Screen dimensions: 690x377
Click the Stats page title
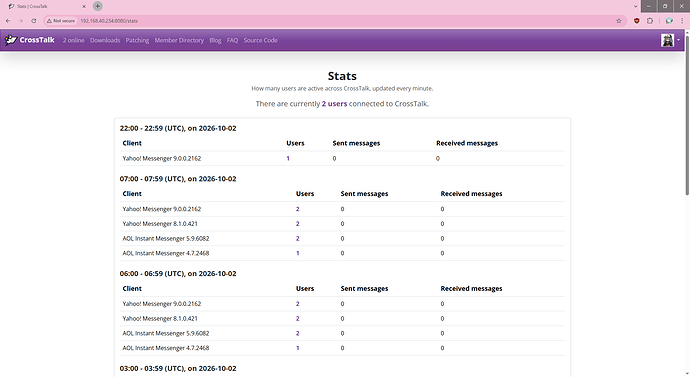(x=342, y=76)
